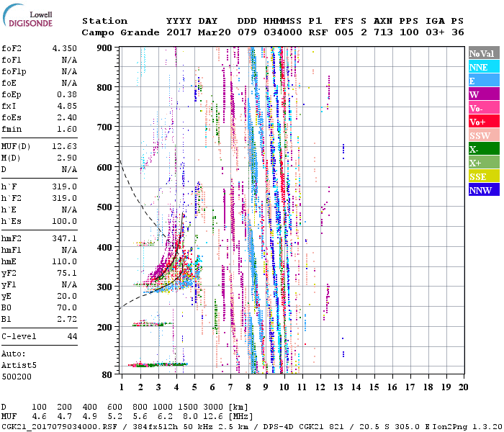Click the day number 079
This screenshot has height=432, width=504.
click(247, 32)
